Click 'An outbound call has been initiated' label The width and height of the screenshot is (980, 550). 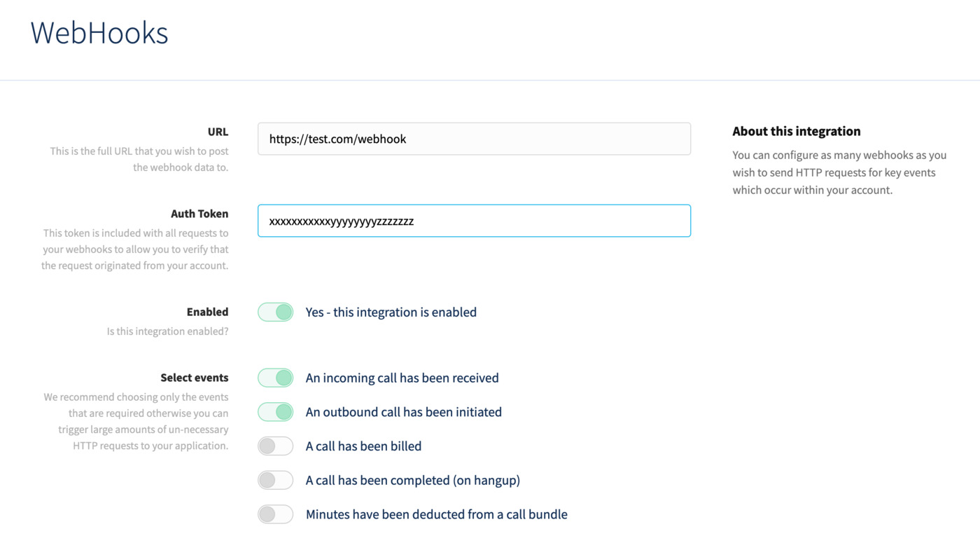pyautogui.click(x=403, y=412)
